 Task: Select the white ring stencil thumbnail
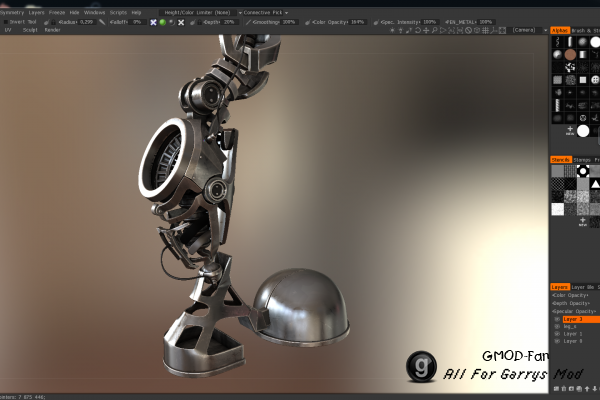(583, 171)
